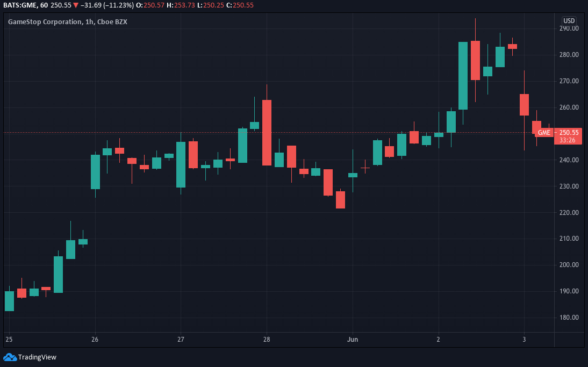Viewport: 588px width, 367px height.
Task: Click the 190.00 price axis label
Action: (x=569, y=291)
